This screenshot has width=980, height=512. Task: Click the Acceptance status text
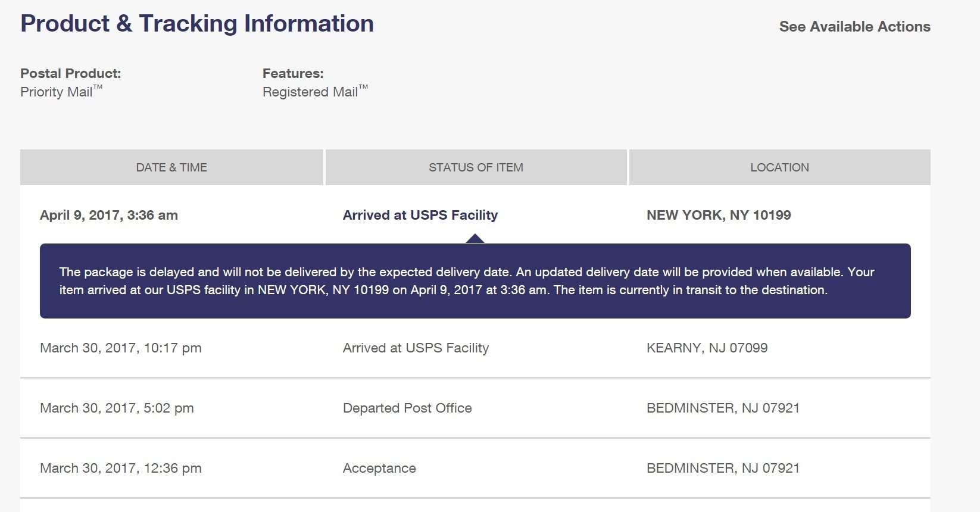(379, 469)
